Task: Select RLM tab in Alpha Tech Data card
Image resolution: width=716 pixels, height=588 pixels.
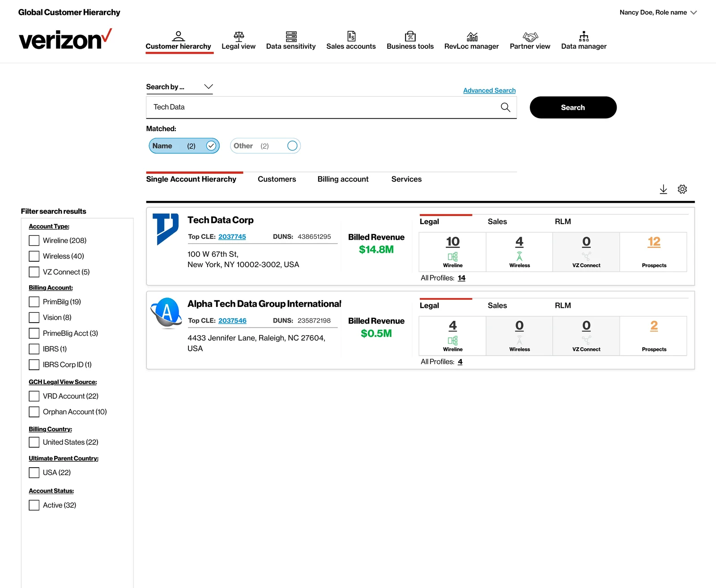Action: [x=563, y=306]
